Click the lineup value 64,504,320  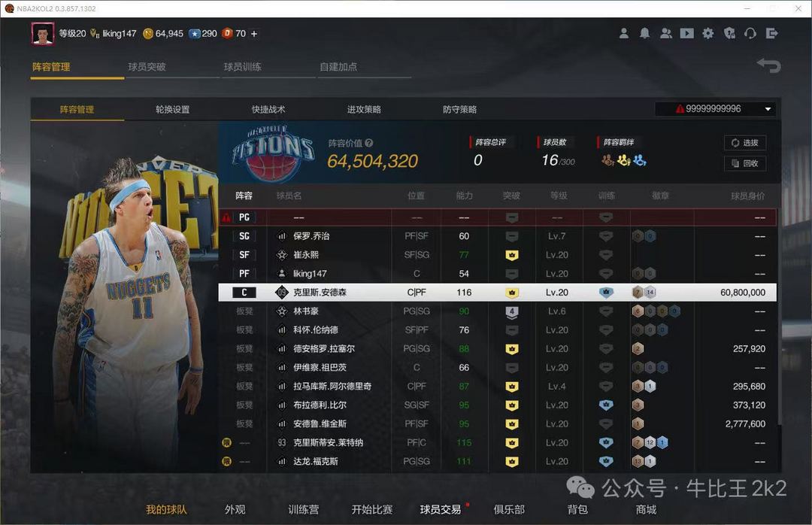coord(372,161)
